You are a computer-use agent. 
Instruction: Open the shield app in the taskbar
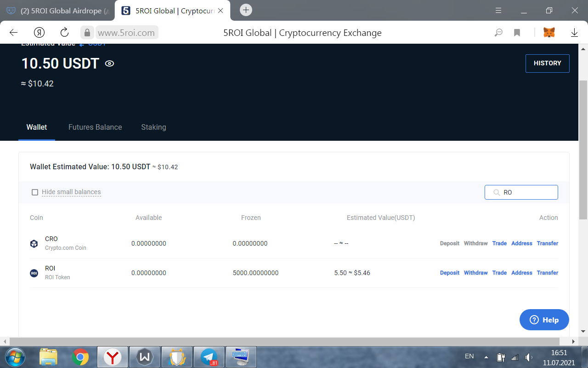177,356
